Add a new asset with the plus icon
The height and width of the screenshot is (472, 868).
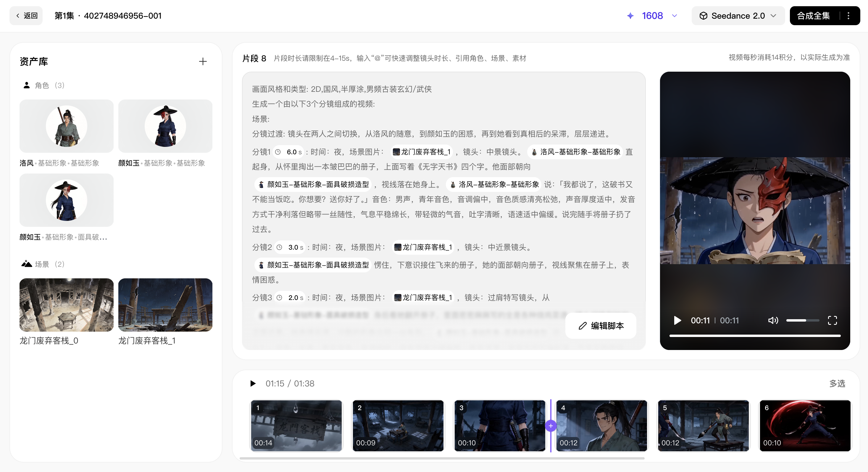pos(203,61)
